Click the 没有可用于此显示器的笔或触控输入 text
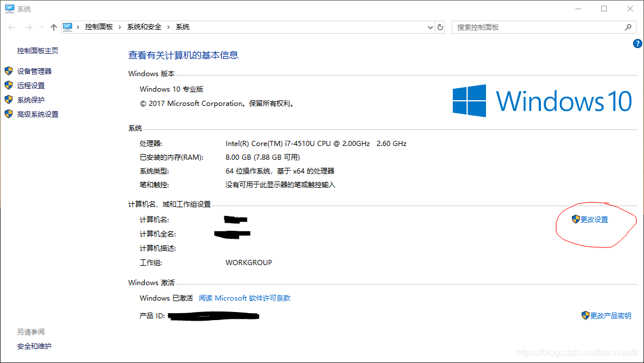Screen dimensions: 644x363 pos(280,185)
